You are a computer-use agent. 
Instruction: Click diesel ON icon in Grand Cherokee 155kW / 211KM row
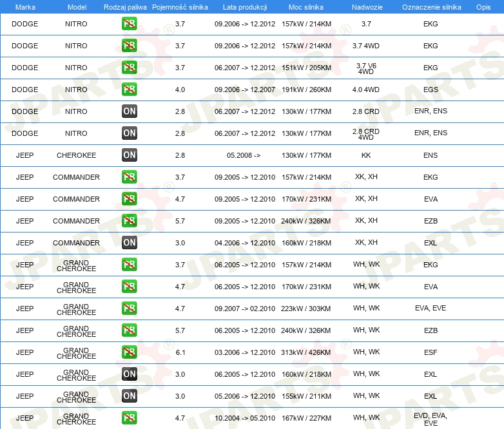tap(129, 396)
